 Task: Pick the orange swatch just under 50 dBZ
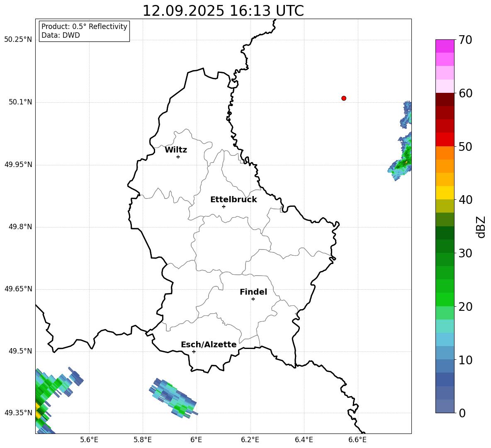point(445,153)
